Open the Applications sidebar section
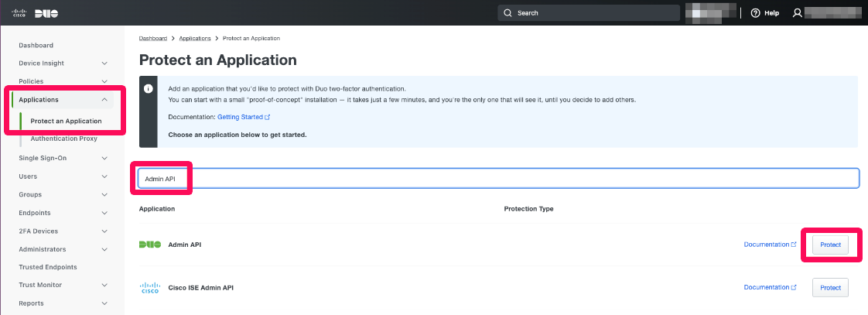This screenshot has width=868, height=315. [x=38, y=100]
